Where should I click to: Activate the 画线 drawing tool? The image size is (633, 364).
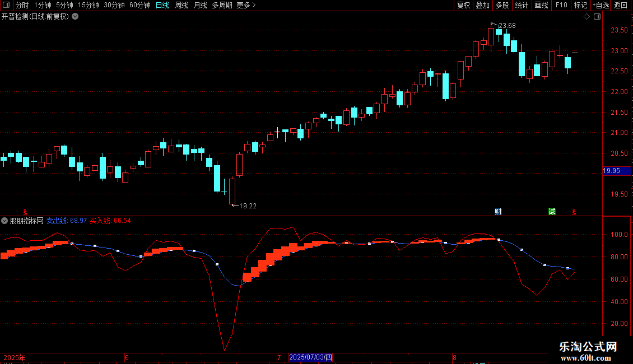tap(541, 5)
